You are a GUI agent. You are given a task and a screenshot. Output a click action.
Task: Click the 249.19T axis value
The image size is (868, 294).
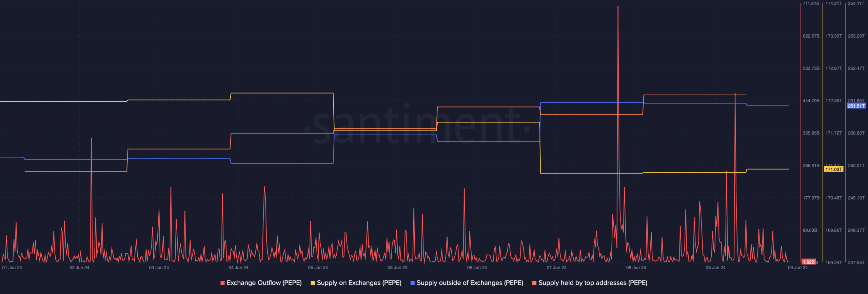click(x=856, y=198)
